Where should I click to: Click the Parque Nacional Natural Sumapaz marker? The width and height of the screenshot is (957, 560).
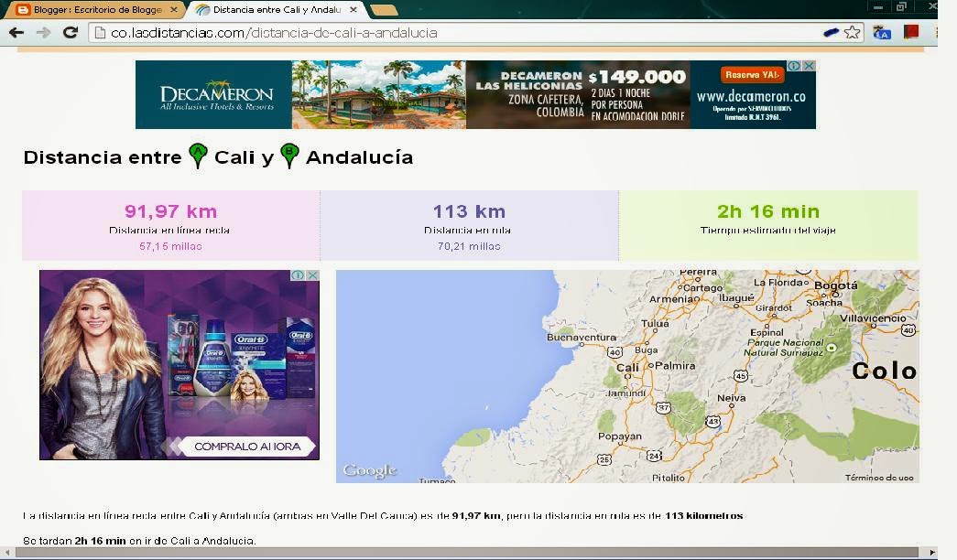point(831,347)
